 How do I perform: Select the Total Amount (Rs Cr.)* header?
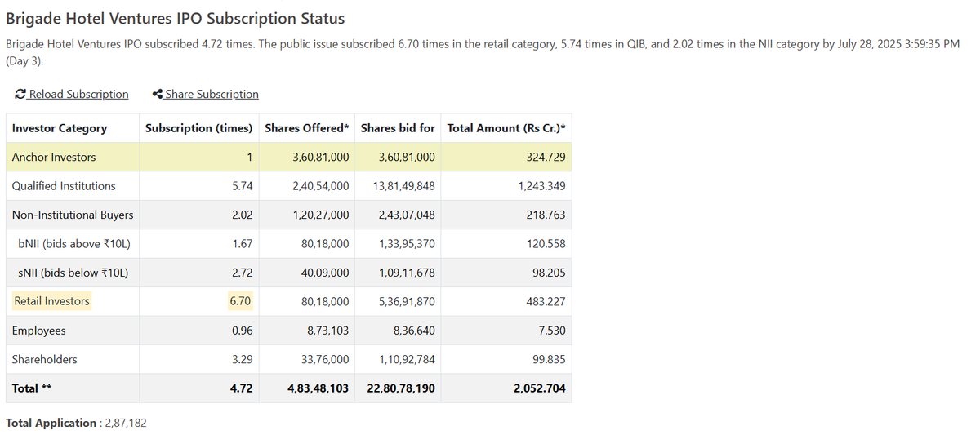[506, 128]
